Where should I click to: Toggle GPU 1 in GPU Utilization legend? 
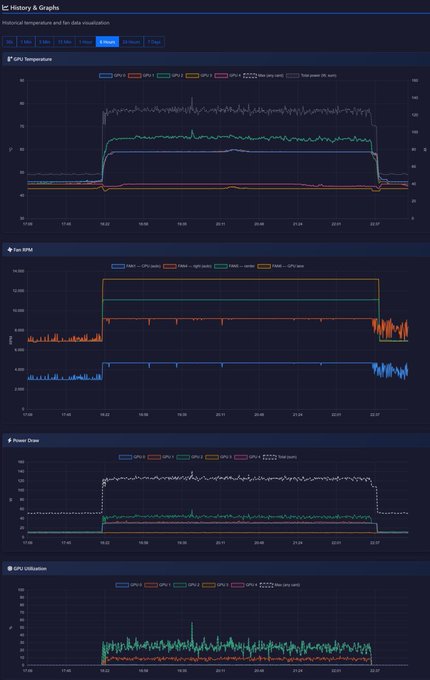tap(157, 585)
